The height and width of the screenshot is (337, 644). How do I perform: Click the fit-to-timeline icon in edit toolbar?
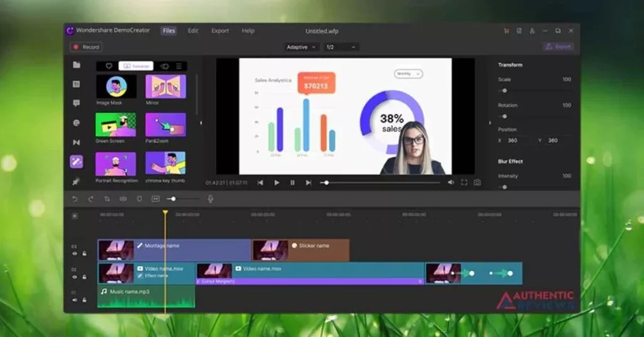click(156, 199)
